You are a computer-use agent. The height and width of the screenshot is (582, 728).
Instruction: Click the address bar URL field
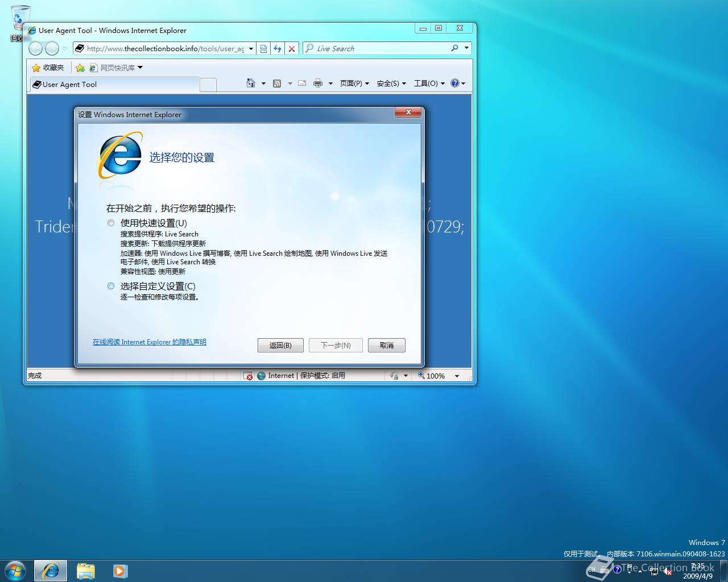165,49
